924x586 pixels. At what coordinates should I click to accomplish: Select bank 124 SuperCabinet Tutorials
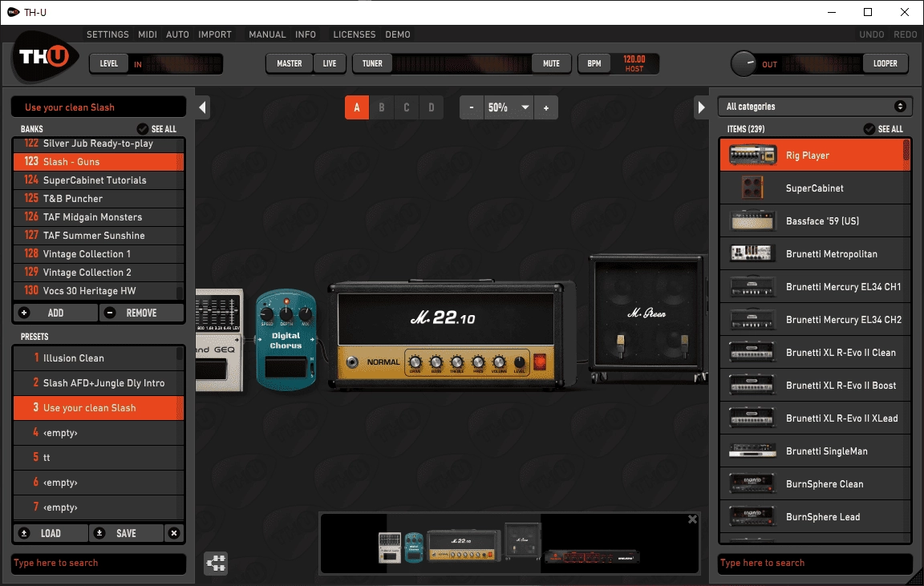pyautogui.click(x=99, y=180)
